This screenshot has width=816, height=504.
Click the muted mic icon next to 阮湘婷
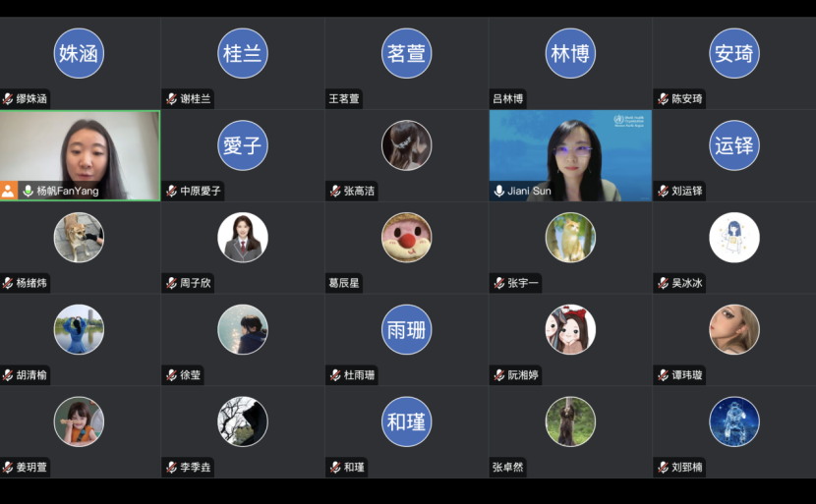point(499,375)
